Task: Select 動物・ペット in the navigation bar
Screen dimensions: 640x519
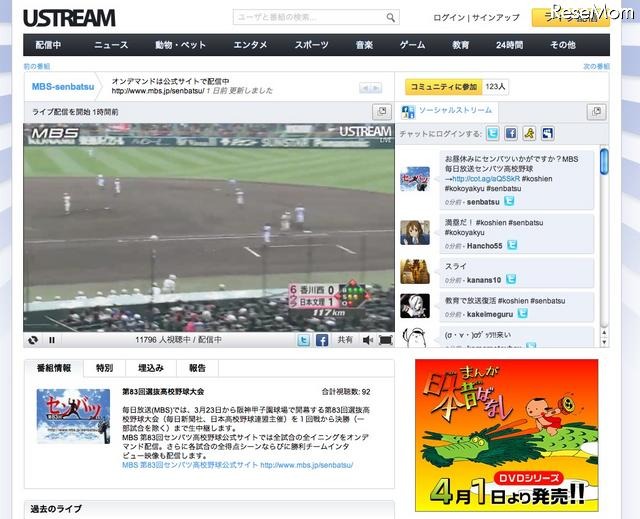Action: (x=180, y=45)
